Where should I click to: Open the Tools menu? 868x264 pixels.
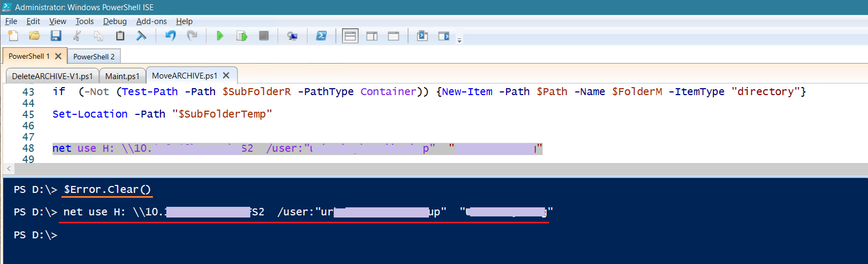click(x=85, y=21)
